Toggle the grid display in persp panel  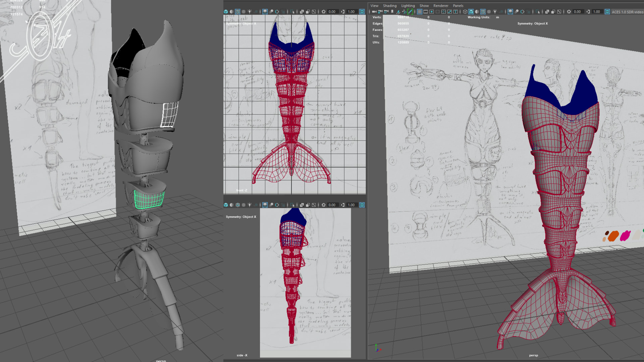[420, 11]
